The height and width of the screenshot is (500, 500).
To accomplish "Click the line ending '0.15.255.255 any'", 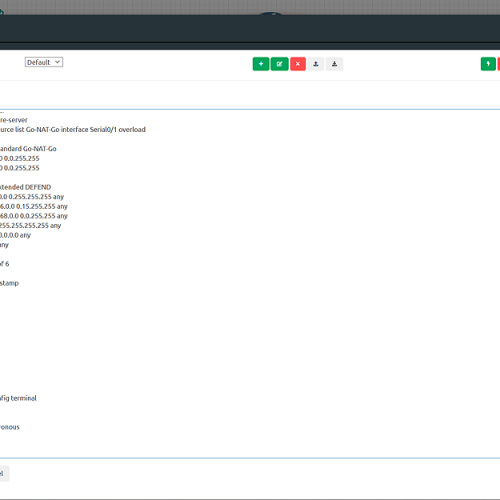I will 34,206.
